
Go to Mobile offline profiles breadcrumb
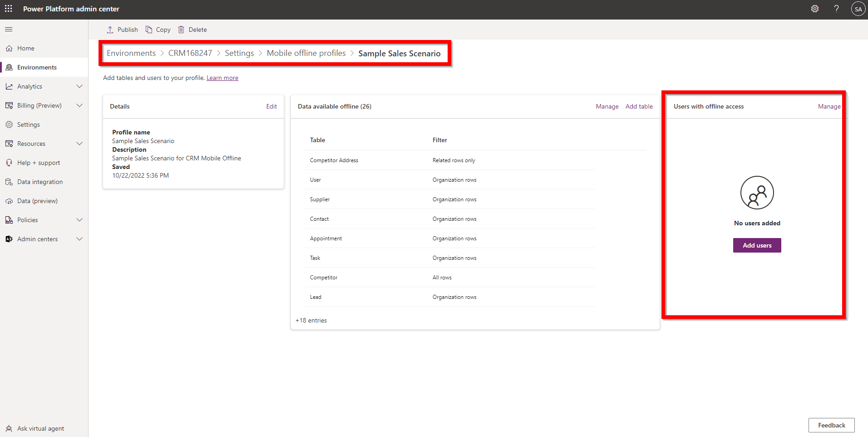click(306, 53)
